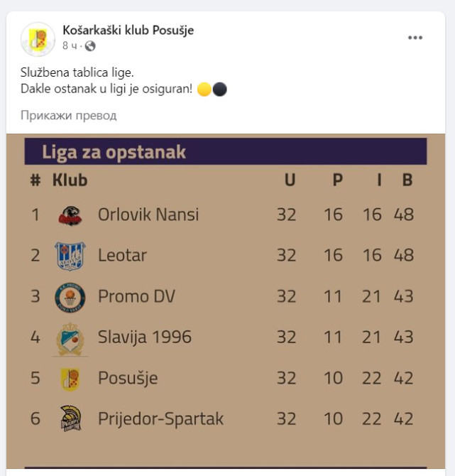The width and height of the screenshot is (455, 476).
Task: Click the "Liga za opstanak" table header
Action: [x=114, y=151]
